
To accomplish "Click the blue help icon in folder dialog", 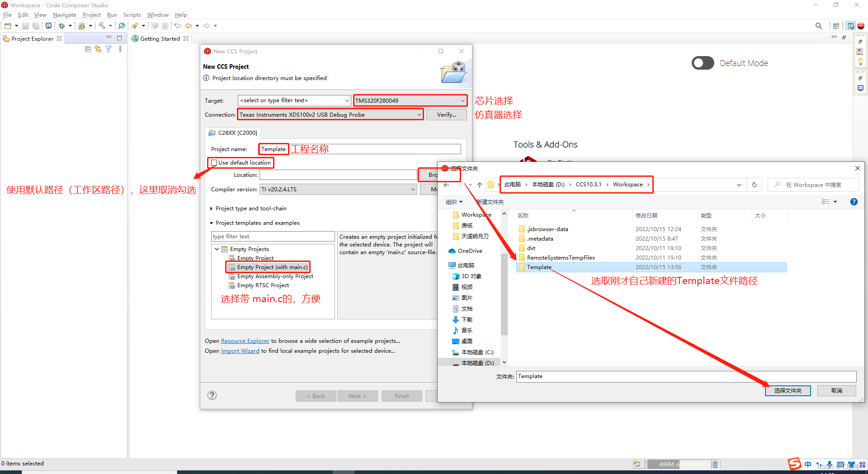I will point(854,202).
